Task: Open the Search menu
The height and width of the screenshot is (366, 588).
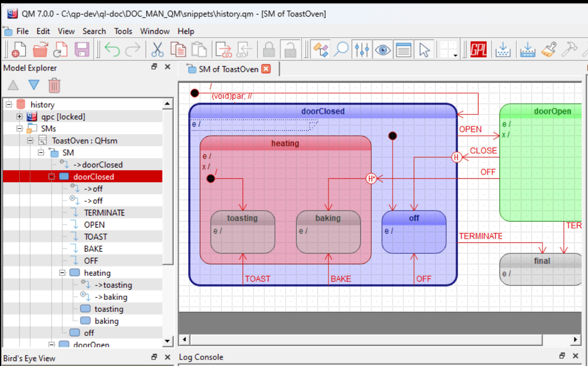Action: 94,31
